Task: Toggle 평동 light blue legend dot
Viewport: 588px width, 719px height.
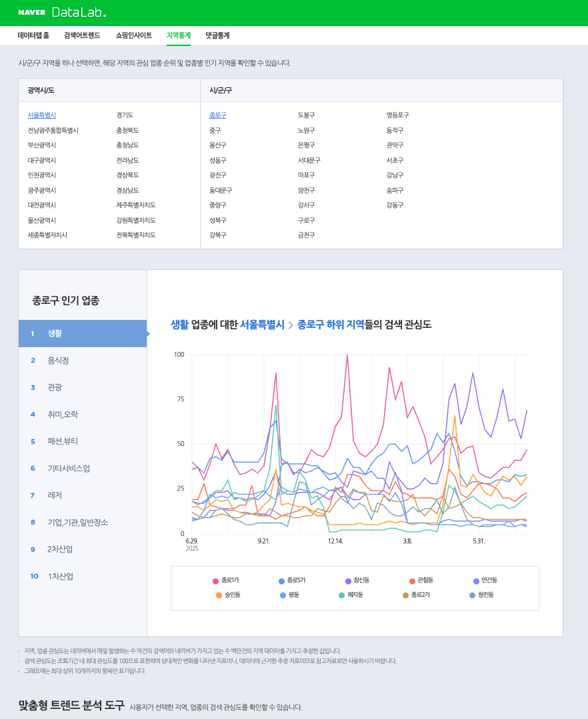Action: [x=283, y=595]
